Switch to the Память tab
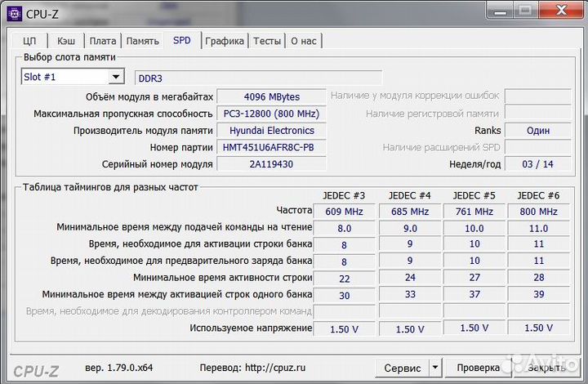The width and height of the screenshot is (588, 384). coord(142,41)
